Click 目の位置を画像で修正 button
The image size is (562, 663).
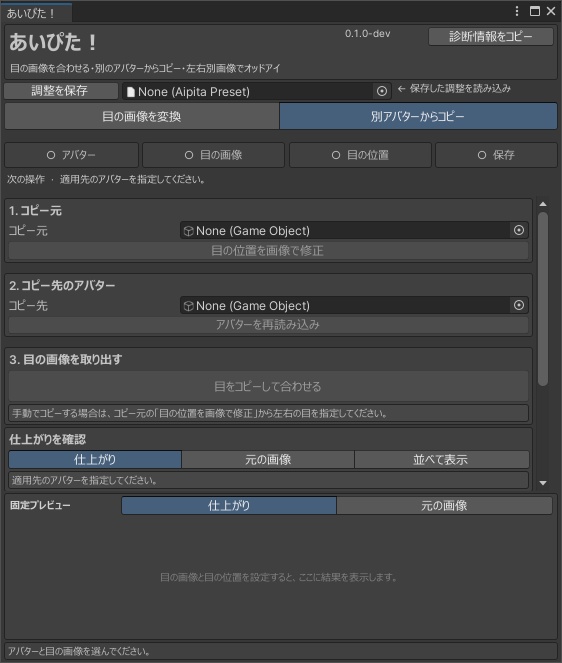268,251
